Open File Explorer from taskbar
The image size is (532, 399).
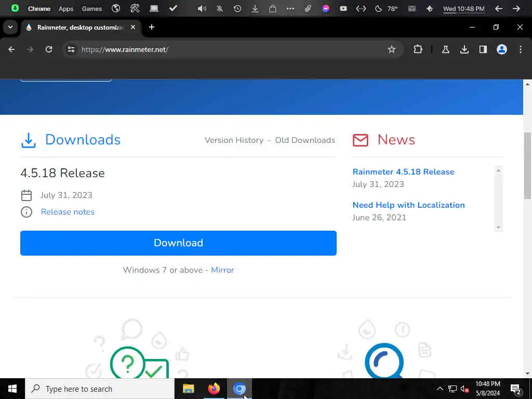(x=188, y=389)
